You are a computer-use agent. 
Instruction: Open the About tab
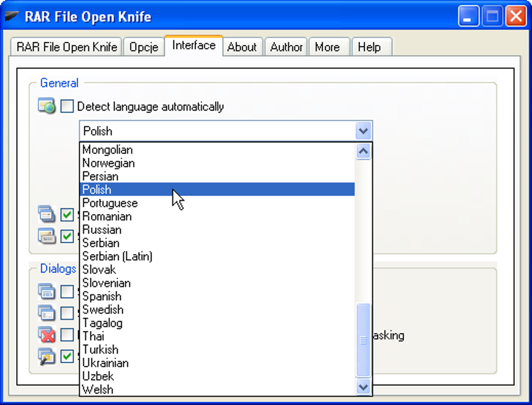pos(242,47)
